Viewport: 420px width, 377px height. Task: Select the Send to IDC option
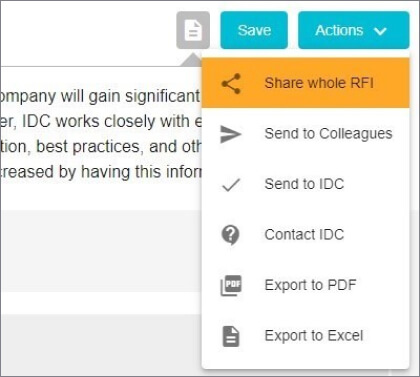(306, 184)
